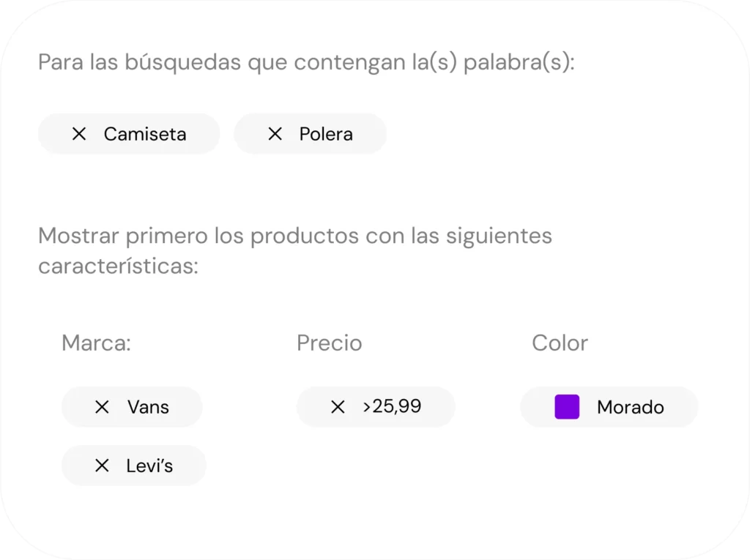Select the "Polera" filter chip
The height and width of the screenshot is (560, 750).
(310, 133)
